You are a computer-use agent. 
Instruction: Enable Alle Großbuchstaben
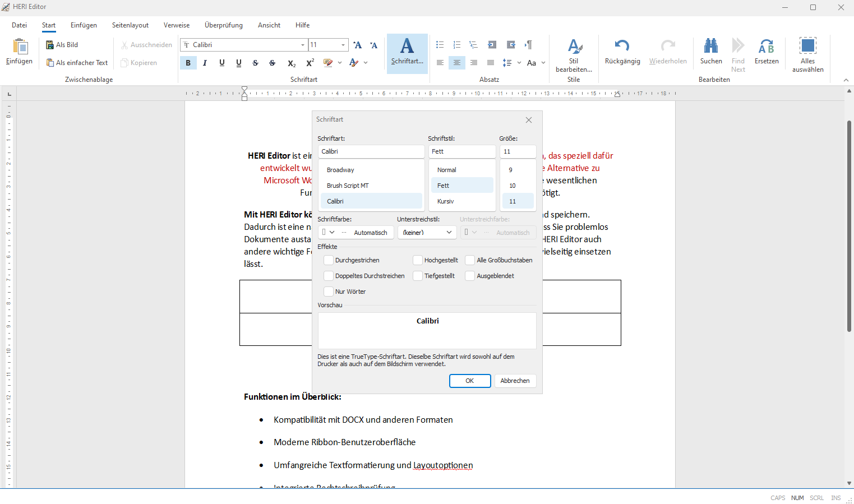(470, 260)
